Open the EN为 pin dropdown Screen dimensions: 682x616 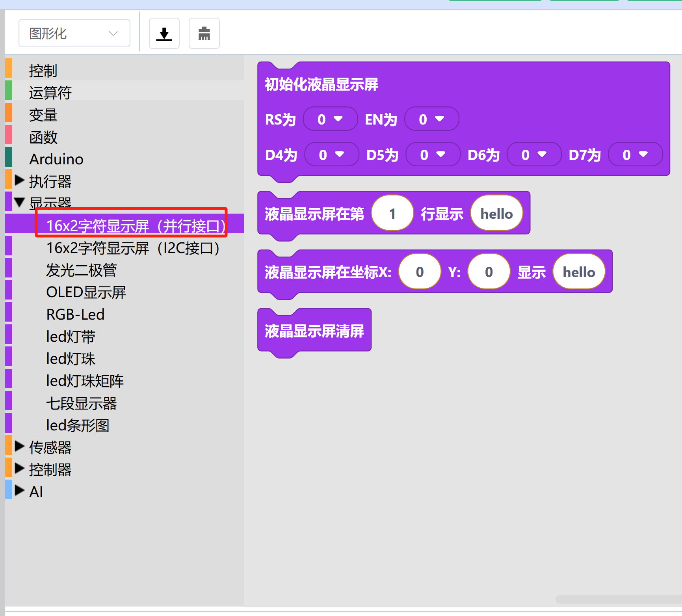tap(431, 119)
